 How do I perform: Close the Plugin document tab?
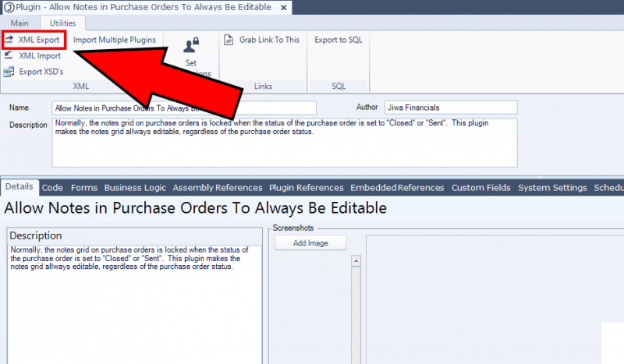click(x=284, y=8)
